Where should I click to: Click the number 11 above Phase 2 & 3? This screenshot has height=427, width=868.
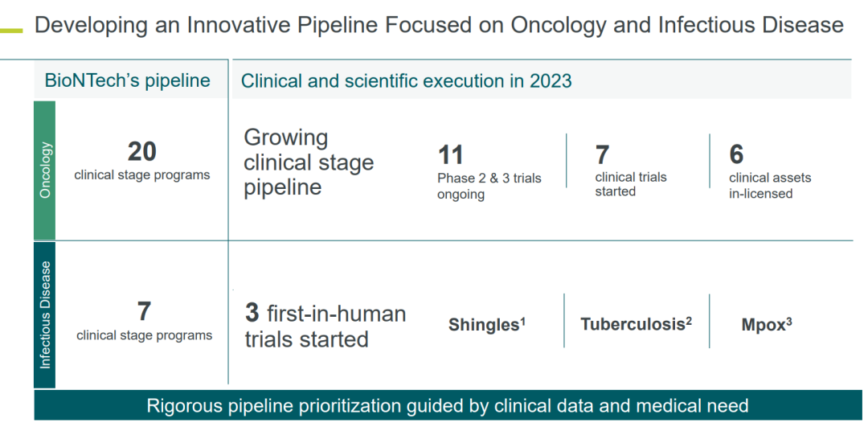pyautogui.click(x=450, y=154)
